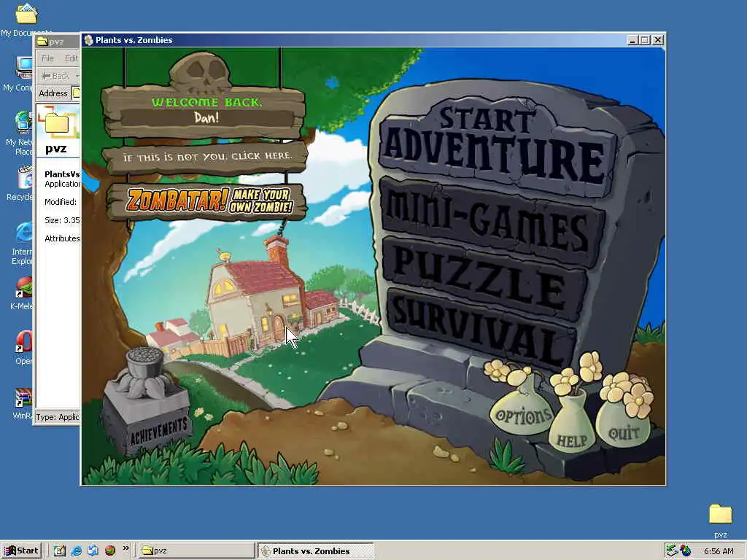Minimize the Plants vs. Zombies window

632,40
